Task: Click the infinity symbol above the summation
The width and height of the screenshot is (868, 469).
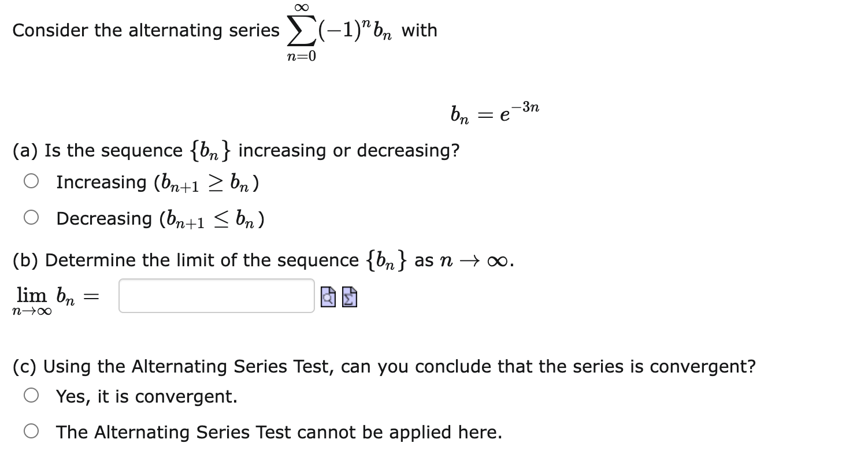Action: [300, 6]
